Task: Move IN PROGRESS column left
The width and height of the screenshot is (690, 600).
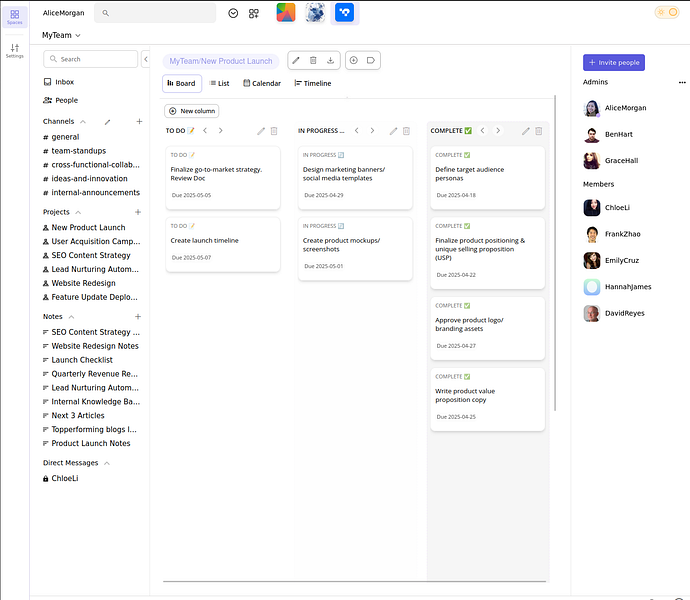Action: tap(356, 130)
